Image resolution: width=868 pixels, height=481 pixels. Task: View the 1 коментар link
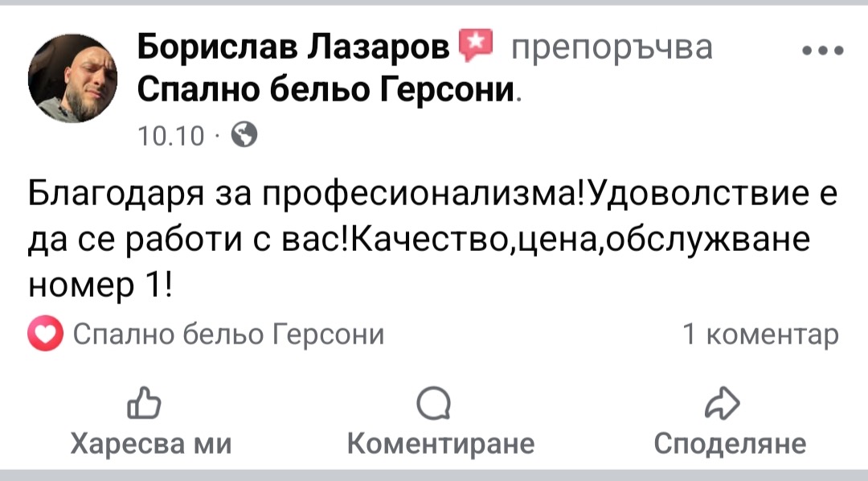tap(759, 334)
